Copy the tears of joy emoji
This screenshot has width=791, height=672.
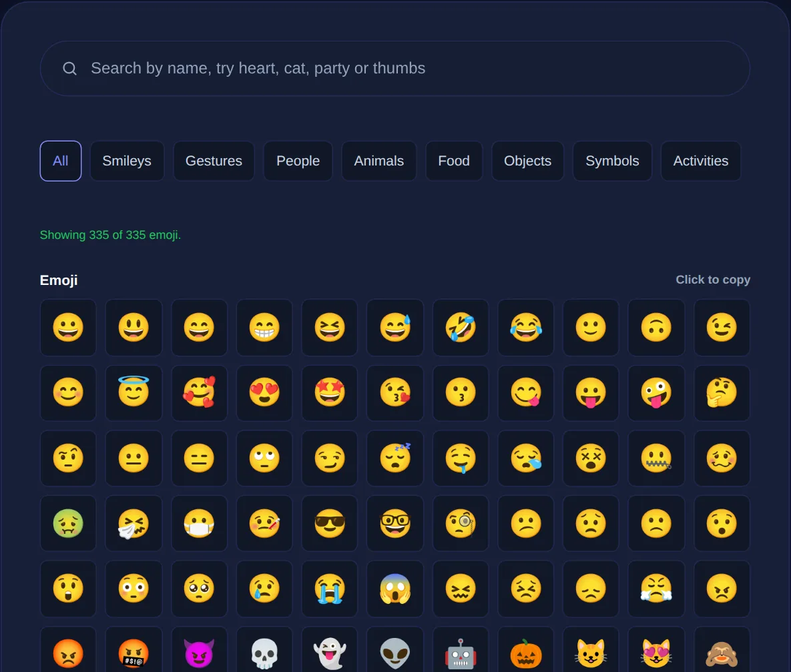click(525, 328)
